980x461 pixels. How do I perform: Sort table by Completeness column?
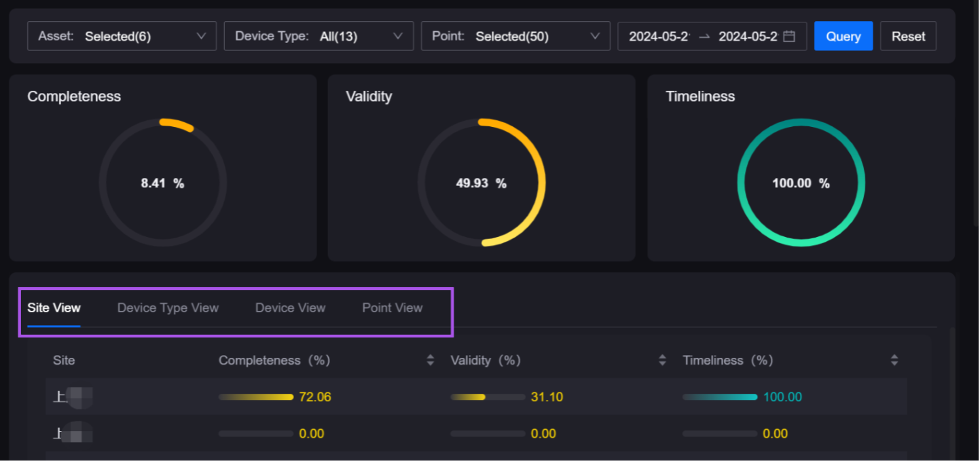(430, 361)
